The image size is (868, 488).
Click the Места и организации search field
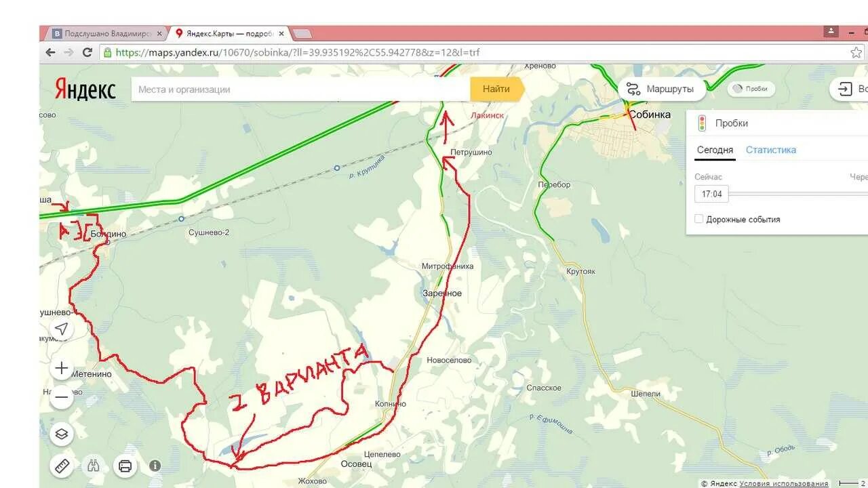pos(301,89)
